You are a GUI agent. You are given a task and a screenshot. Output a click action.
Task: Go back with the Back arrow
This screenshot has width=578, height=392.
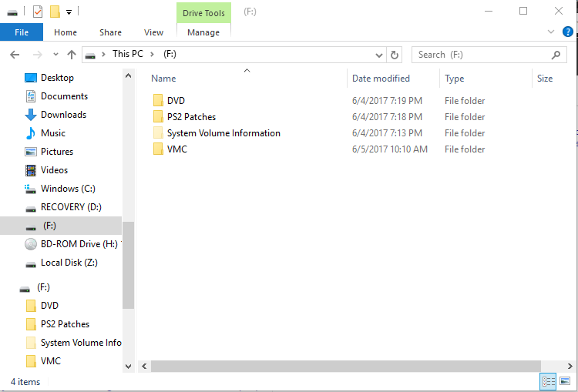(x=15, y=55)
